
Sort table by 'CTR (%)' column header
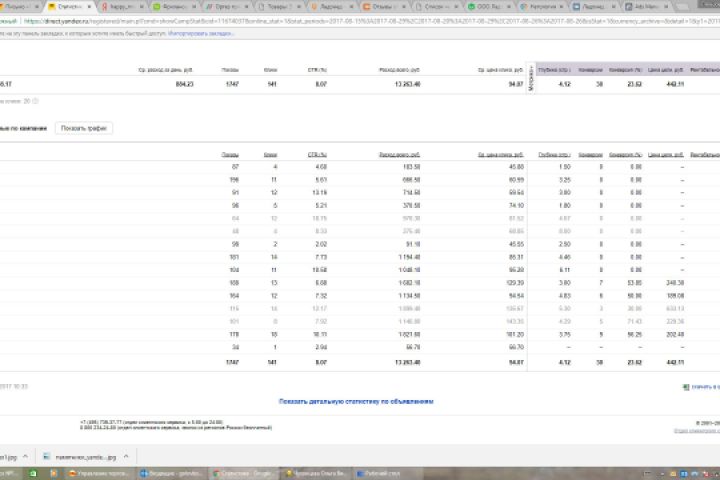(x=317, y=154)
